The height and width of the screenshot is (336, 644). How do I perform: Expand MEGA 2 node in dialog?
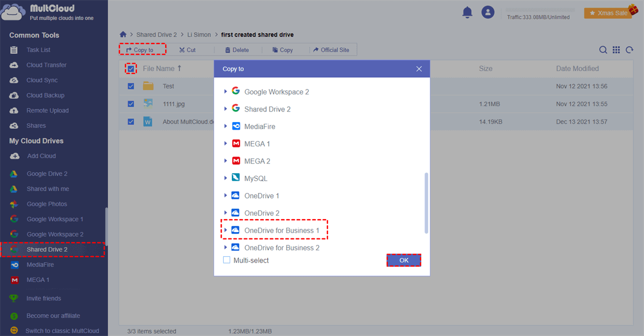pyautogui.click(x=225, y=161)
